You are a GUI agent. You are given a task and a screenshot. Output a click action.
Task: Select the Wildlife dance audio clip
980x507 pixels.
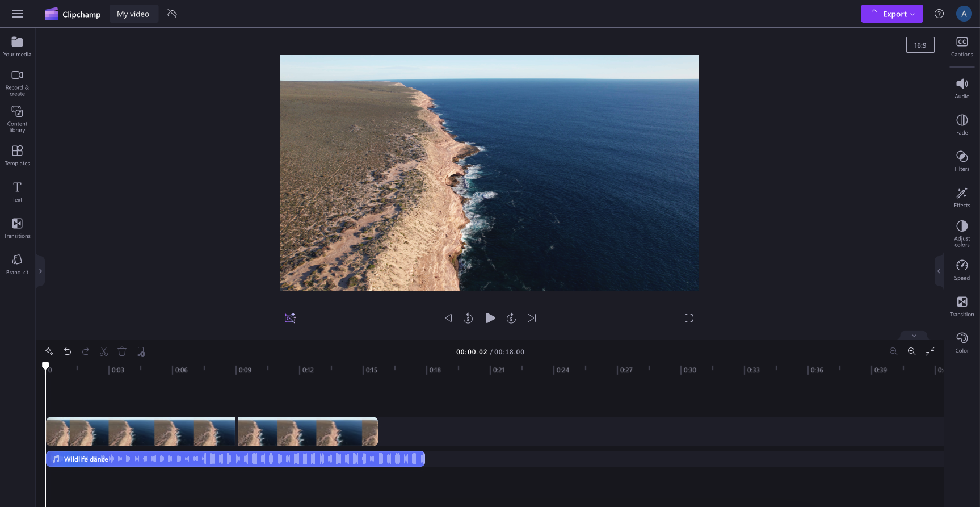pyautogui.click(x=235, y=459)
